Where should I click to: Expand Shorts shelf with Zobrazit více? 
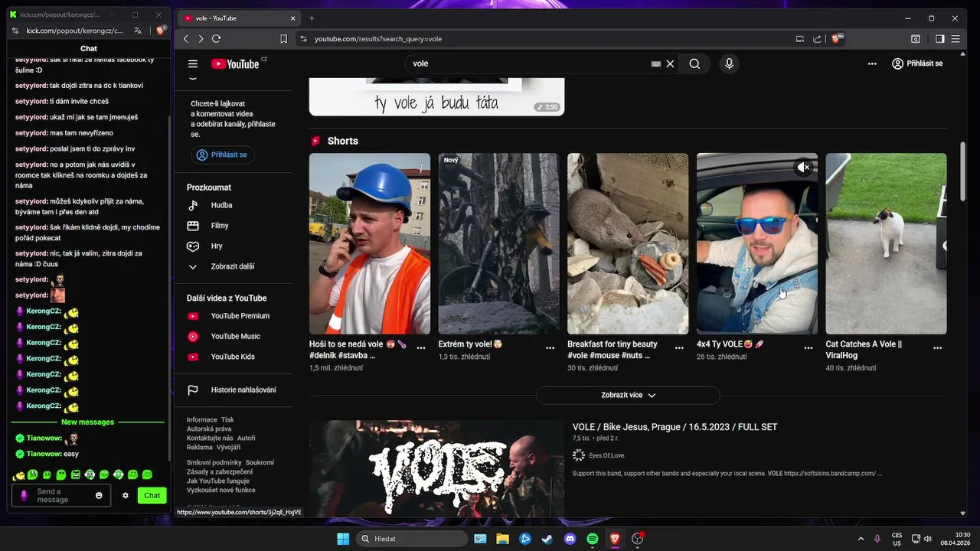point(628,395)
